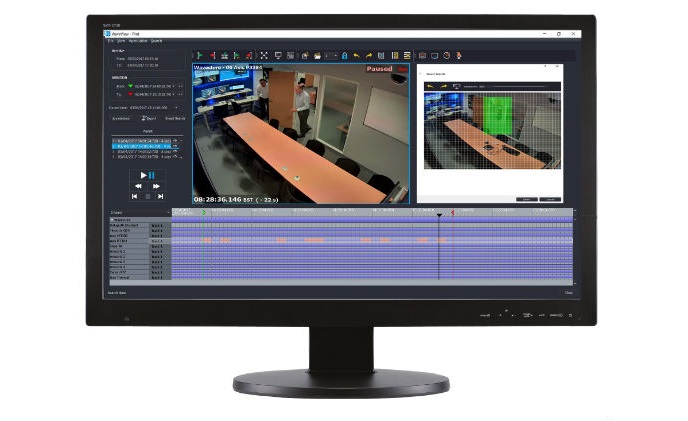Click the first orange motion block on timeline
This screenshot has height=421, width=688.
tap(207, 240)
